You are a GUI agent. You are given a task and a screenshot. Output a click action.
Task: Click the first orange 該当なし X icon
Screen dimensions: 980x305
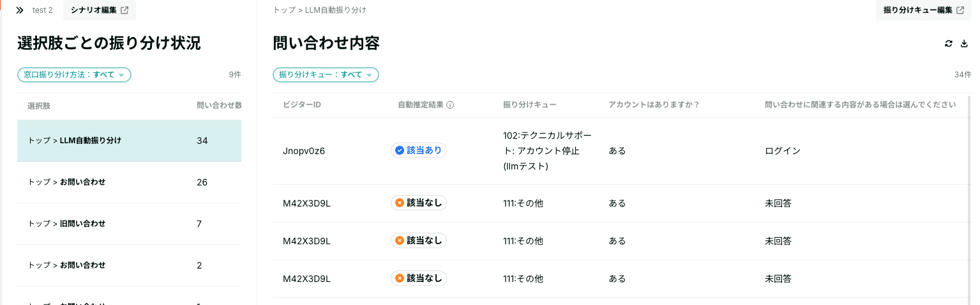[x=400, y=203]
